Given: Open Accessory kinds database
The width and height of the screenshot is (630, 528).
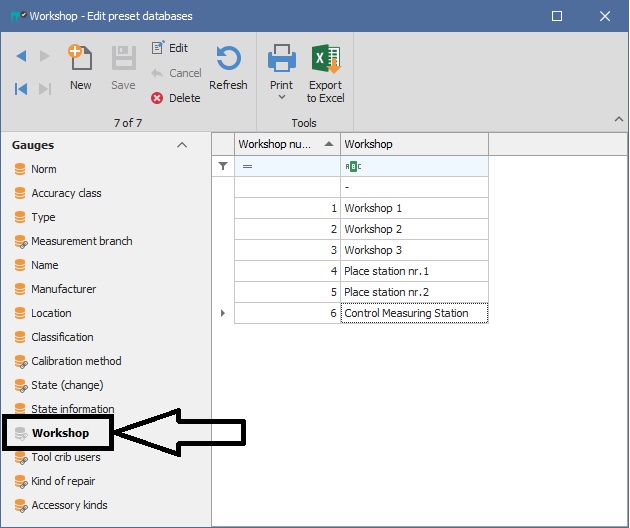Looking at the screenshot, I should (61, 505).
